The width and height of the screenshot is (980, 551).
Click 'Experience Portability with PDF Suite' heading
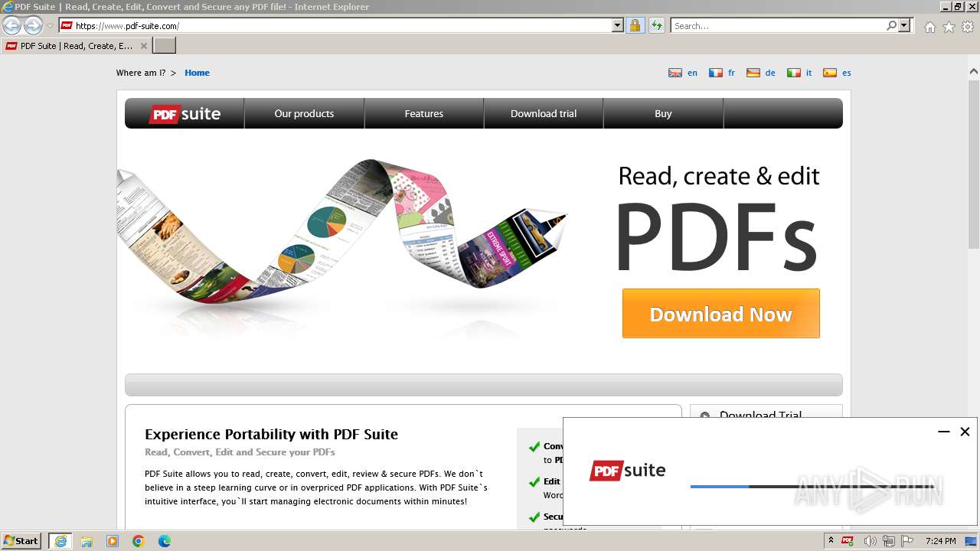click(271, 434)
